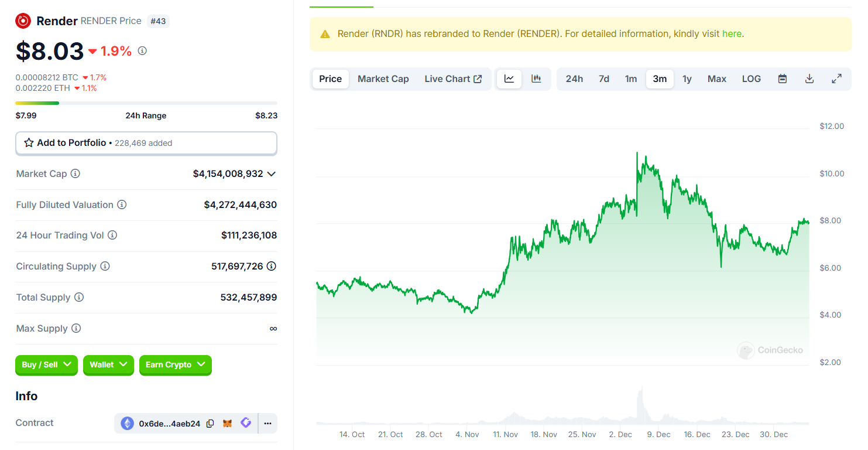Click the Info section heading
Screen dimensions: 868x450
click(26, 396)
